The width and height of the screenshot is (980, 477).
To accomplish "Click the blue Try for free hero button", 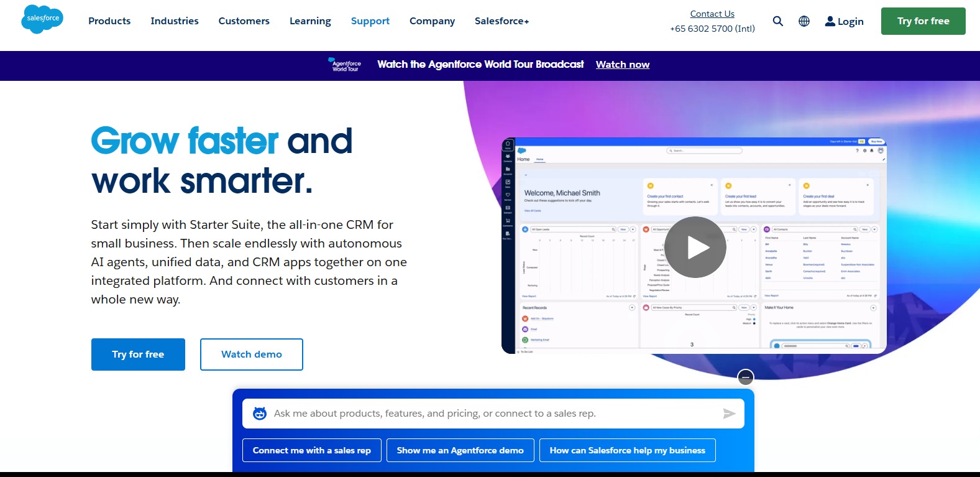I will (x=138, y=354).
